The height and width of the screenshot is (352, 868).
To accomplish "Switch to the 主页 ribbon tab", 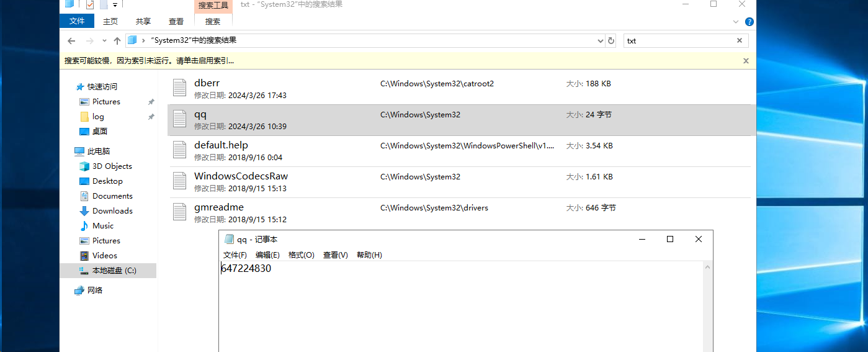I will click(110, 21).
